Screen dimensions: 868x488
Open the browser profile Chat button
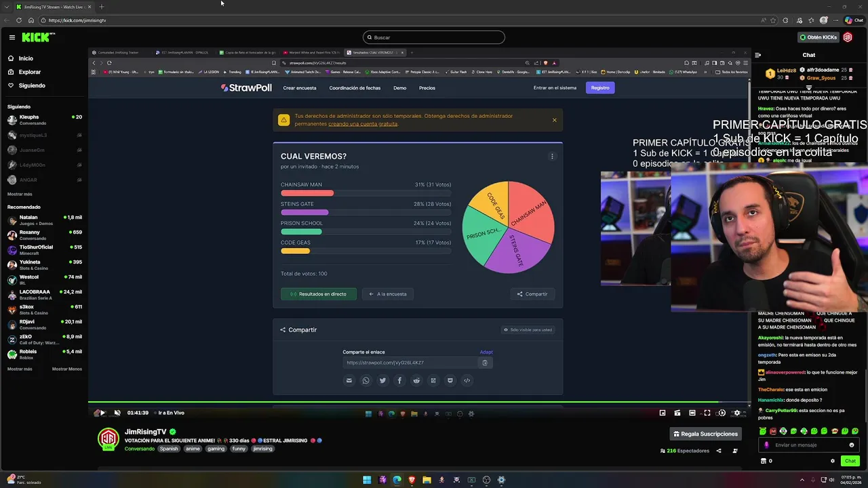[x=853, y=20]
